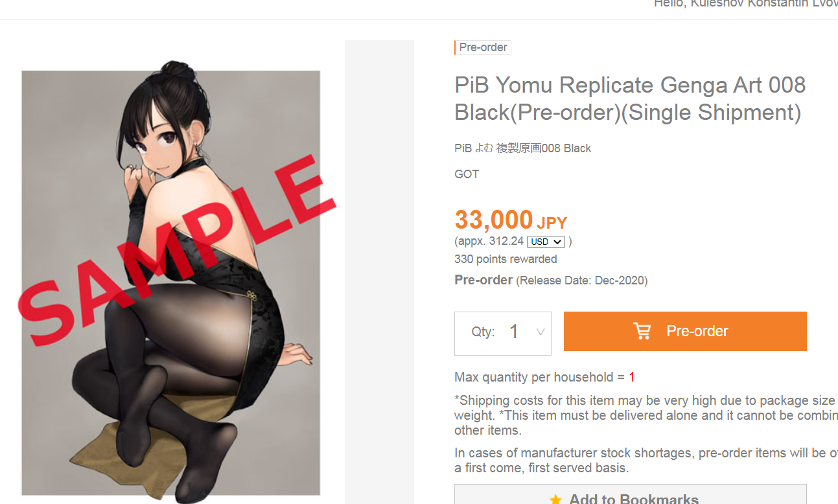Open the GOT manufacturer link
The height and width of the screenshot is (504, 838).
467,174
